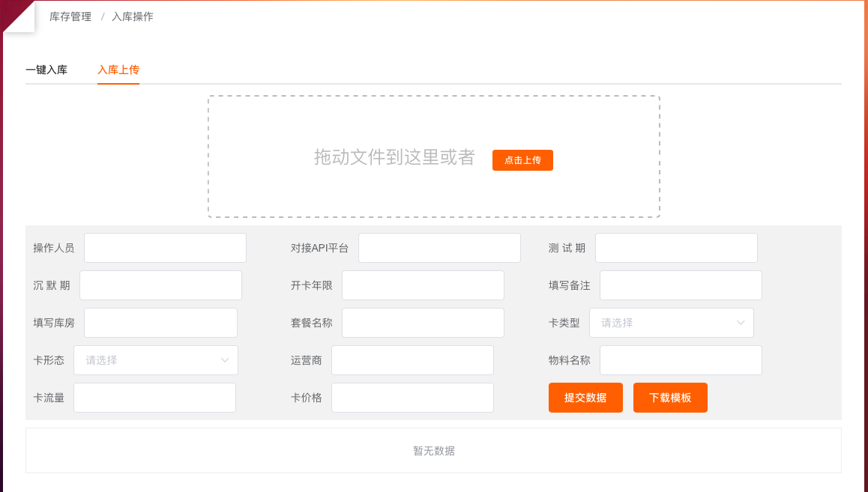Click the 卡价格 input field
Image resolution: width=868 pixels, height=492 pixels.
[412, 398]
